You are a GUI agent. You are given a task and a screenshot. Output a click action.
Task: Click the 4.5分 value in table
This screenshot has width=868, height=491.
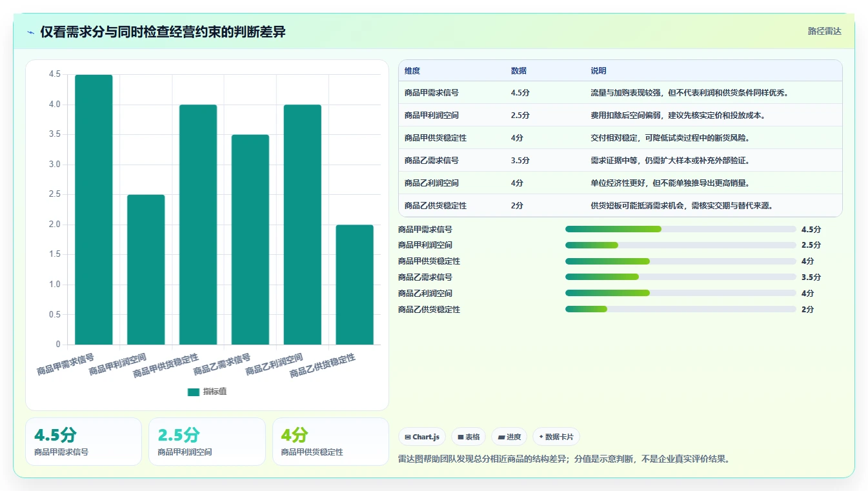(x=520, y=93)
